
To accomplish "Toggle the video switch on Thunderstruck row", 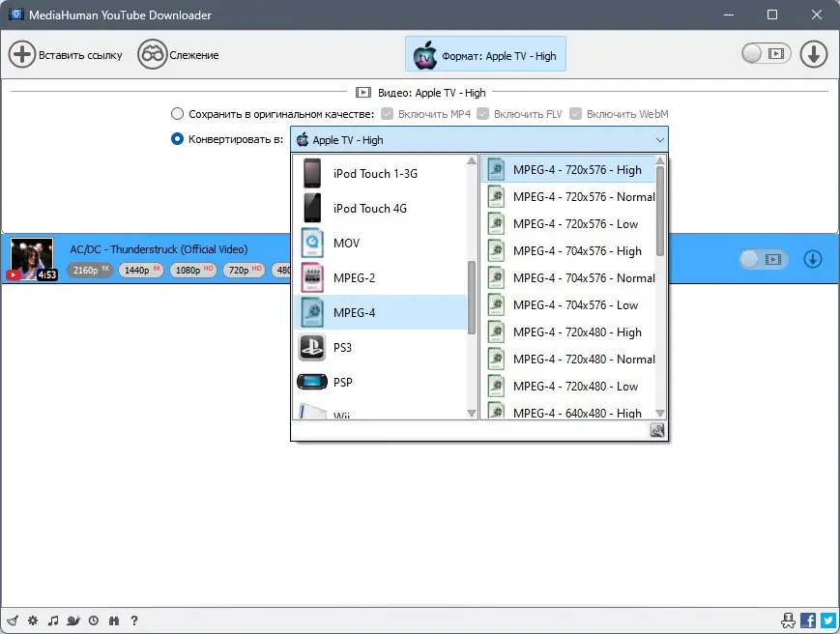I will click(764, 259).
